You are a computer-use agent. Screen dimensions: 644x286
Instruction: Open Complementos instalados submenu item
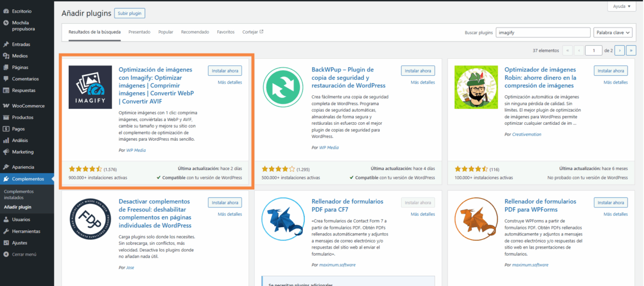point(19,195)
